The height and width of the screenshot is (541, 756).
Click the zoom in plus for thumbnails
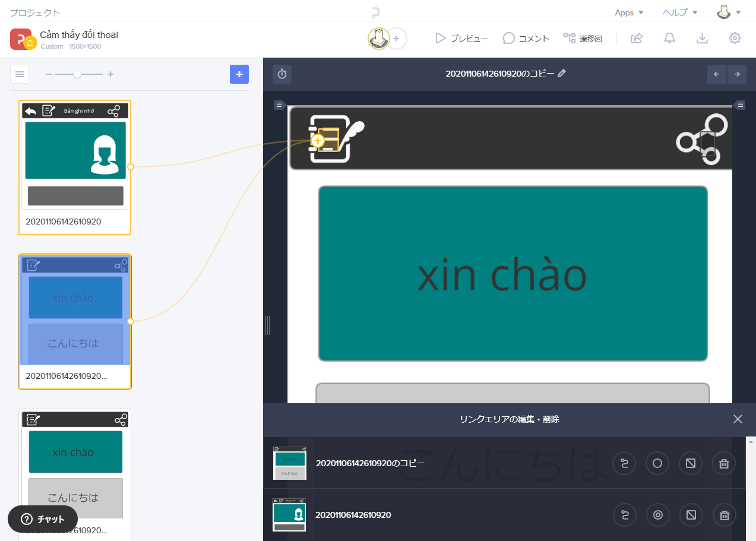110,74
